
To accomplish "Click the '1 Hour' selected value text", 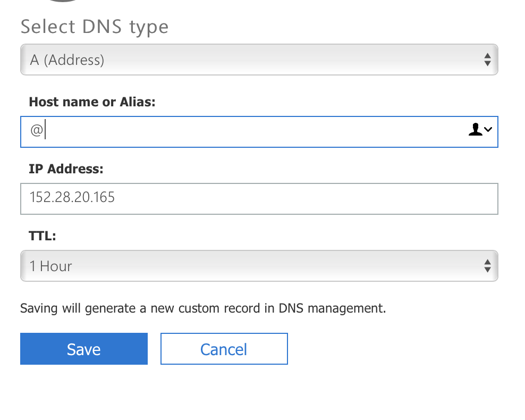I will (51, 266).
